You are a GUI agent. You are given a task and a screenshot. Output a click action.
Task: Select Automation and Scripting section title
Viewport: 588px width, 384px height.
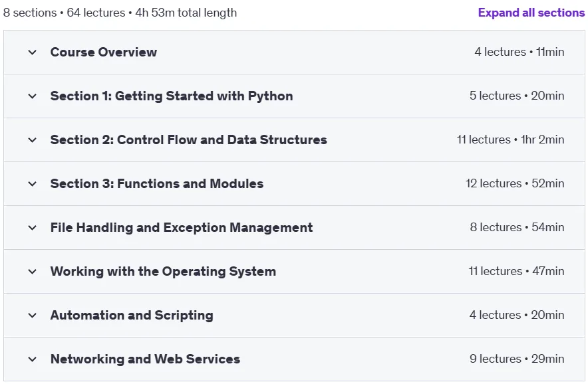pyautogui.click(x=132, y=315)
